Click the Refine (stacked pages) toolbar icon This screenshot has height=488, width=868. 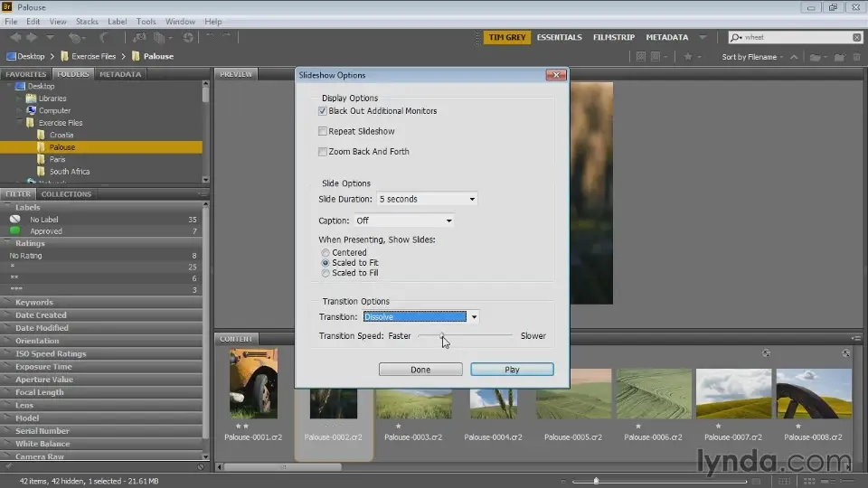tap(159, 38)
